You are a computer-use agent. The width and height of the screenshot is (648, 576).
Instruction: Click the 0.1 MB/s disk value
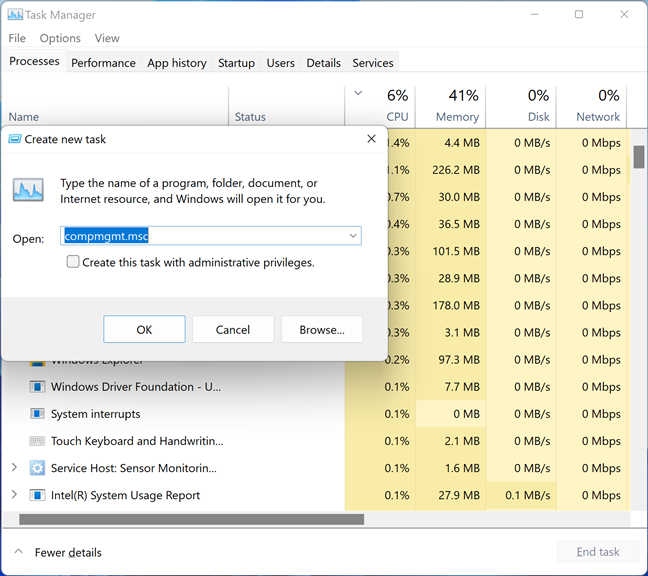[x=528, y=495]
